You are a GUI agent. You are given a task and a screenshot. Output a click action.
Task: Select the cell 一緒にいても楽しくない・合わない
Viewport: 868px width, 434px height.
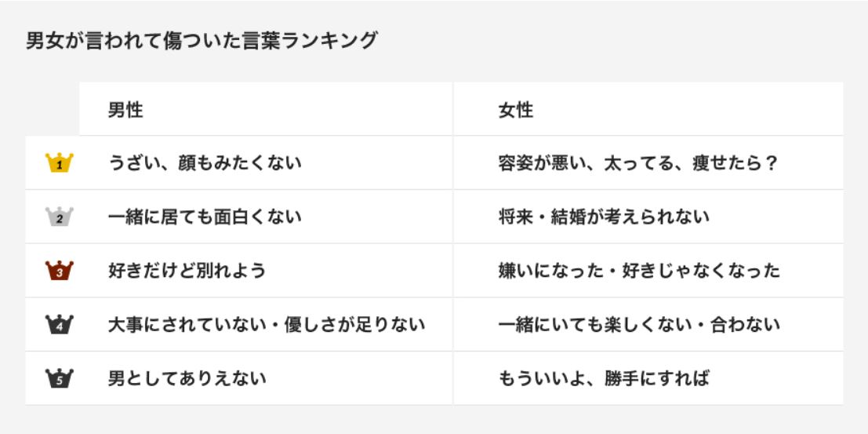tap(639, 325)
